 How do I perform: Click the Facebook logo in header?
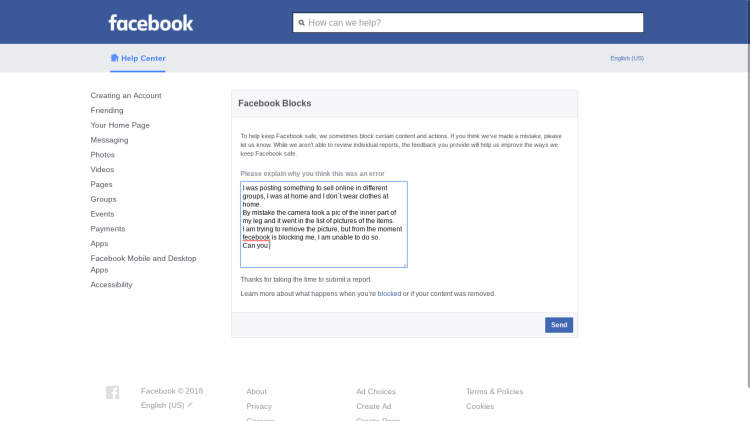pyautogui.click(x=151, y=22)
